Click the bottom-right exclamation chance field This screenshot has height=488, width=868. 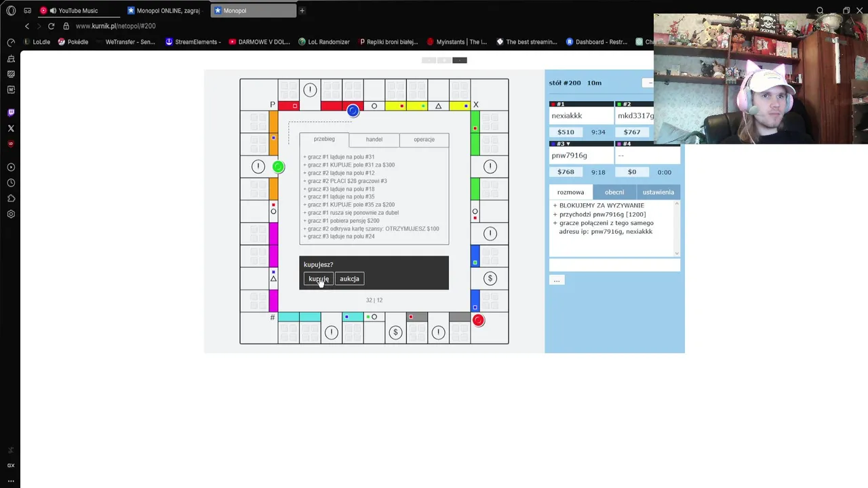point(438,332)
